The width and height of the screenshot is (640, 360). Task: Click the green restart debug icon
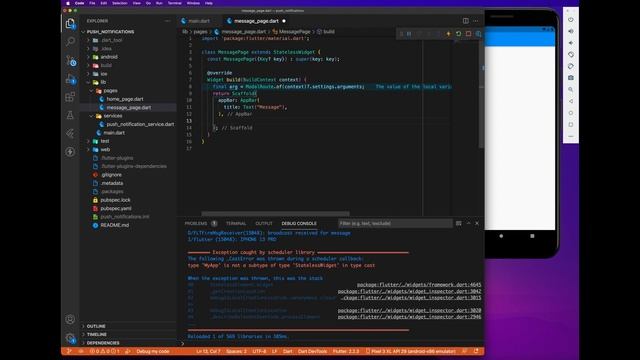[458, 33]
